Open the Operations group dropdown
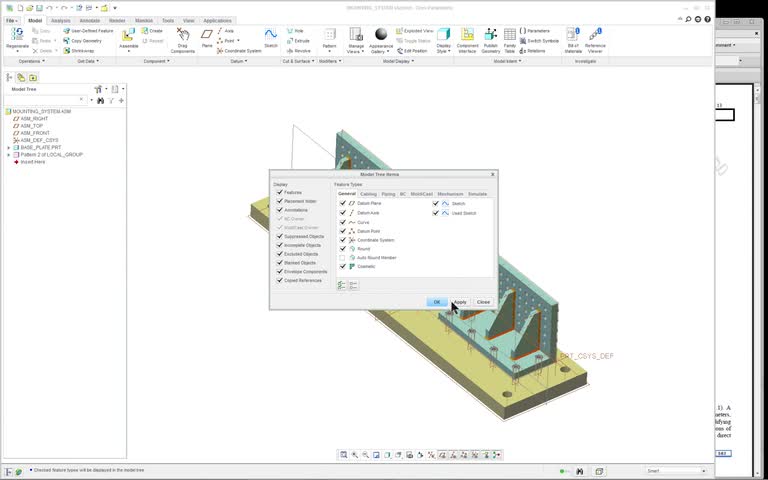Image resolution: width=768 pixels, height=480 pixels. [32, 61]
